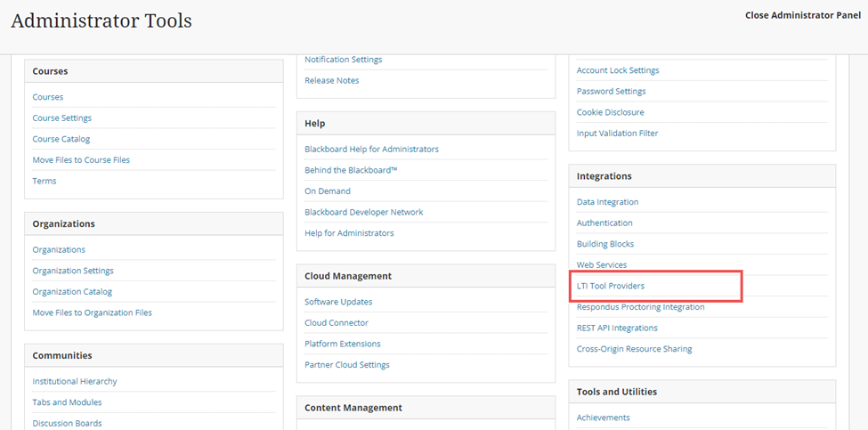
Task: Open Organization Catalog
Action: point(72,292)
